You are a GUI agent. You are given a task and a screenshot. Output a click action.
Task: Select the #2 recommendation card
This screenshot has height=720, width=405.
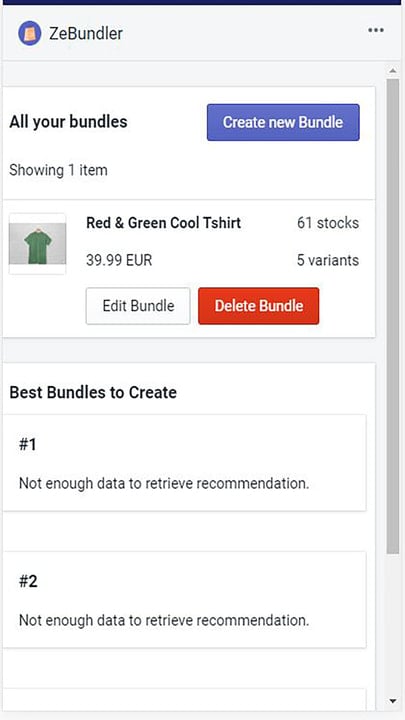tap(185, 600)
